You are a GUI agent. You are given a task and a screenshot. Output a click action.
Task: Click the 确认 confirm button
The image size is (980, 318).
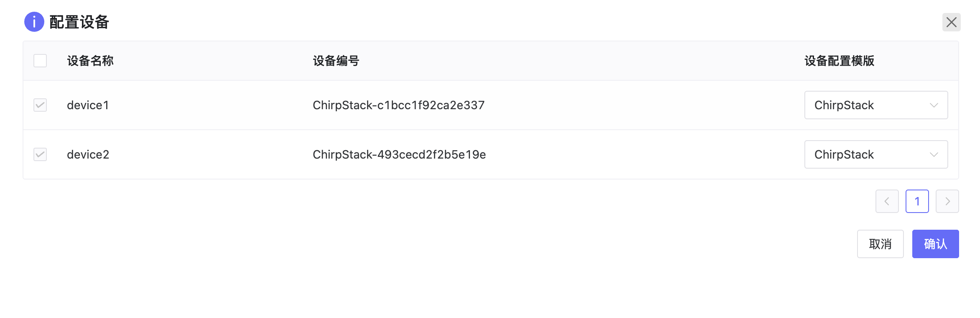(x=935, y=244)
